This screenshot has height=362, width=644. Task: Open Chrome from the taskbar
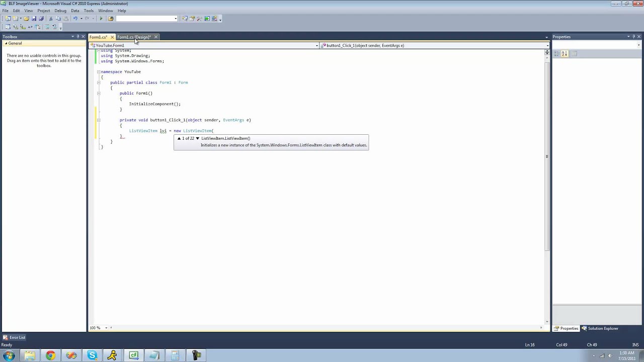click(50, 355)
